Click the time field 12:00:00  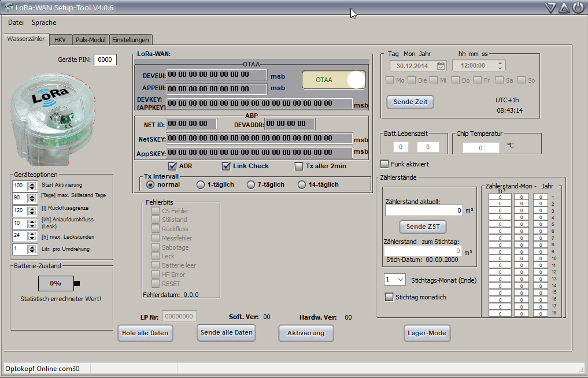(479, 66)
